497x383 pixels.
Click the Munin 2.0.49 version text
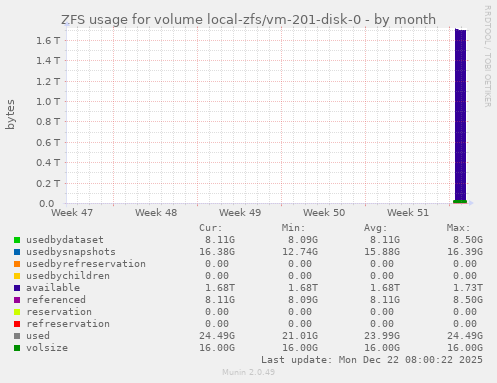pos(249,372)
